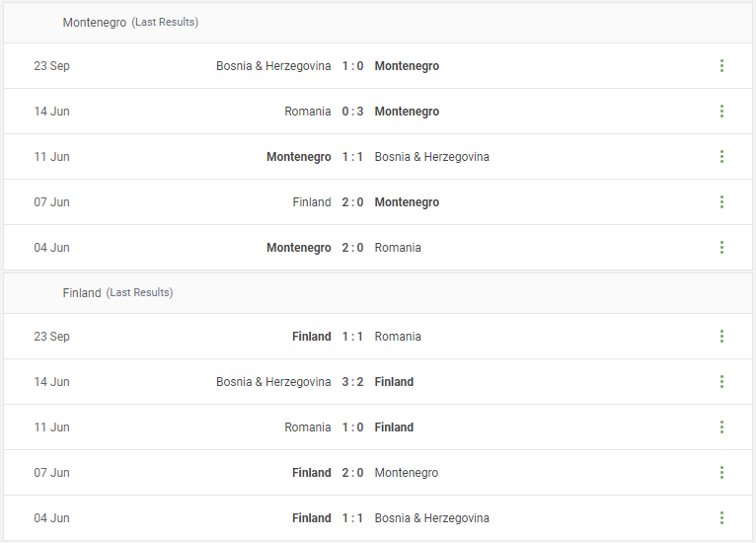
Task: Open three-dot menu for Romania 0:3 Montenegro
Action: point(721,111)
